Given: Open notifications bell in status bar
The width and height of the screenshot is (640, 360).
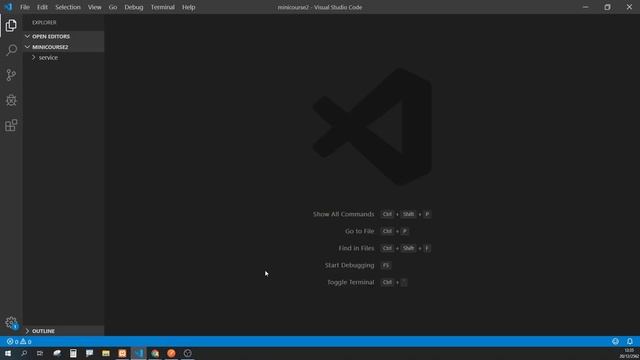Looking at the screenshot, I should pos(629,342).
